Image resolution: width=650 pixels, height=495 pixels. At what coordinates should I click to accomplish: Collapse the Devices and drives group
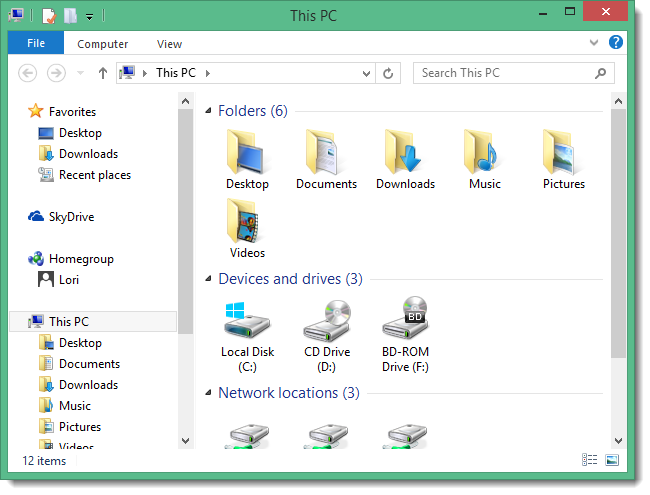point(209,279)
